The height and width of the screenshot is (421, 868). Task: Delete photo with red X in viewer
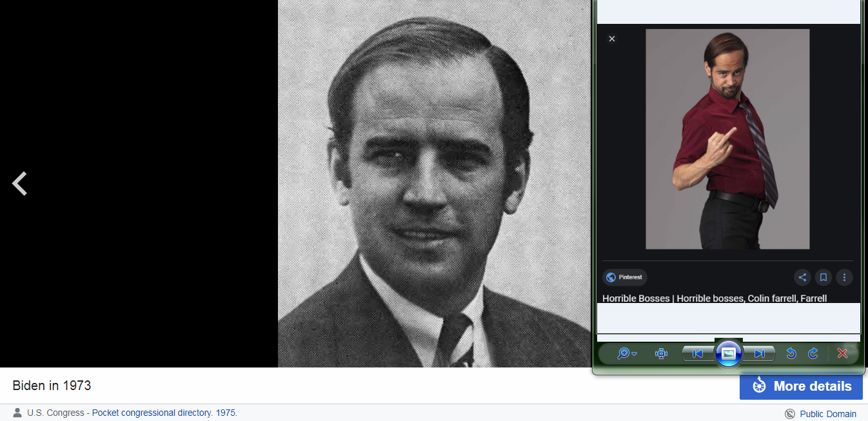pyautogui.click(x=842, y=353)
